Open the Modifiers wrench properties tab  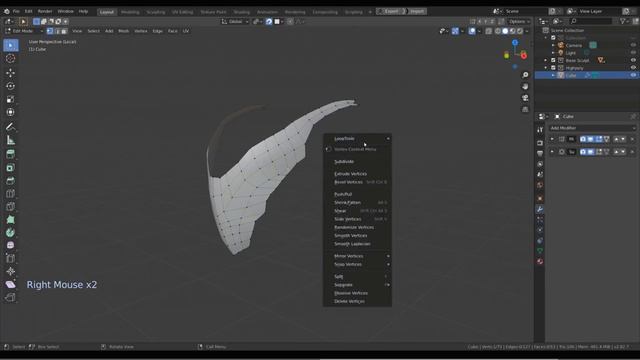click(x=540, y=209)
